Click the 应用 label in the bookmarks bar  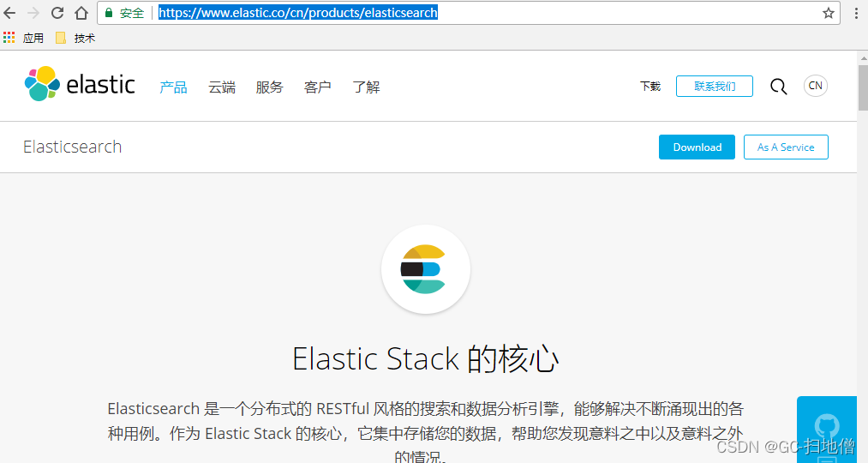[33, 38]
